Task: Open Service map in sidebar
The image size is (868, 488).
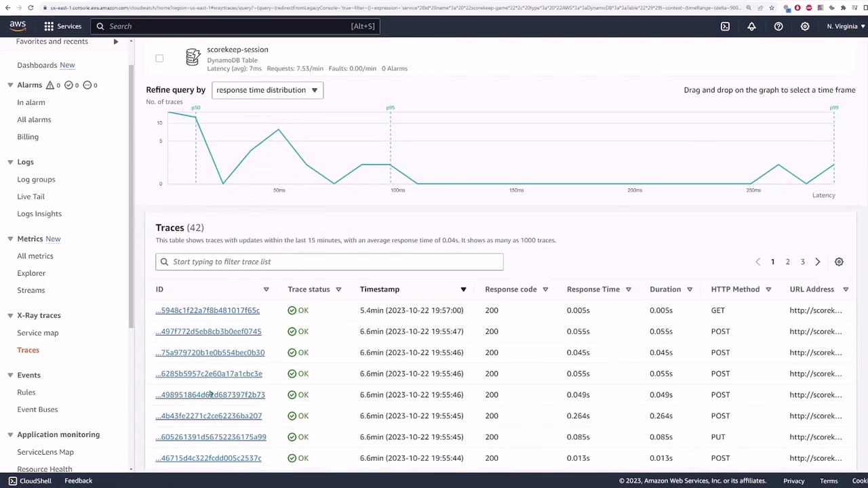Action: click(38, 333)
